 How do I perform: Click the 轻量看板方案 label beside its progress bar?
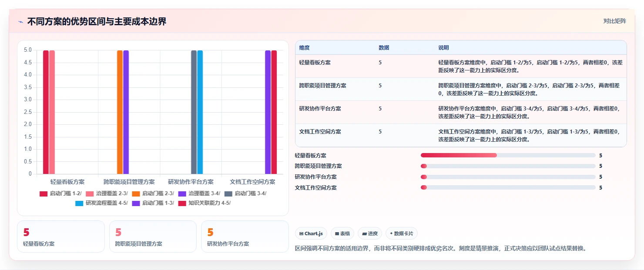pyautogui.click(x=311, y=155)
